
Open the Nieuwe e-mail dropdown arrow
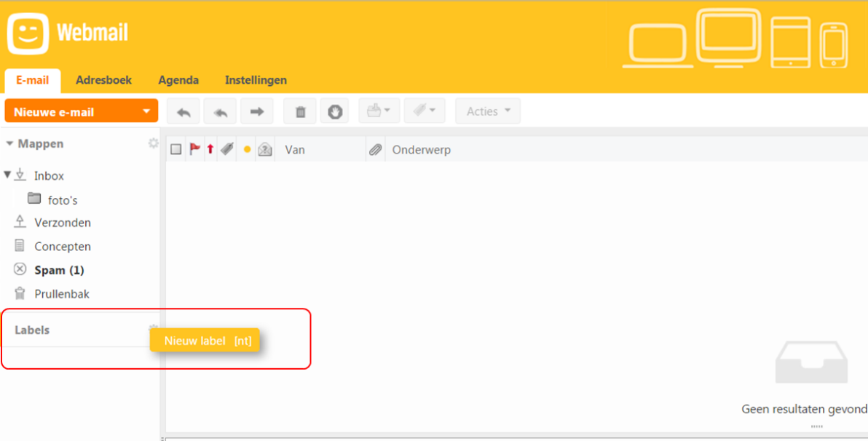click(146, 112)
